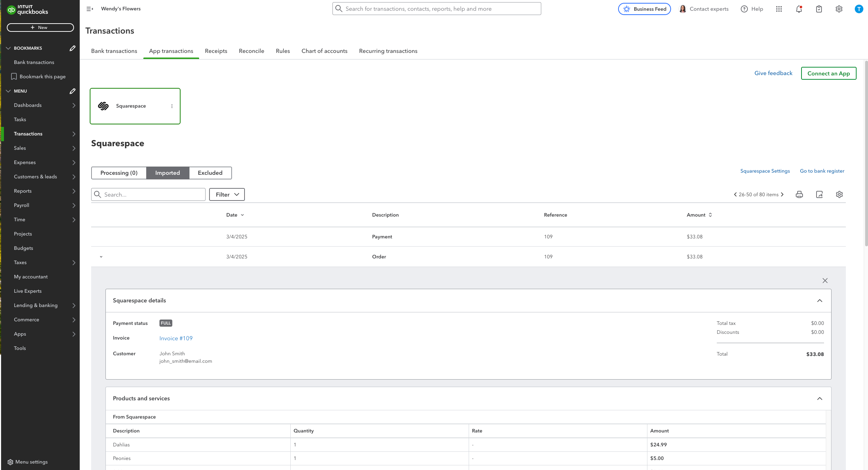Open the apps grid icon

[779, 9]
